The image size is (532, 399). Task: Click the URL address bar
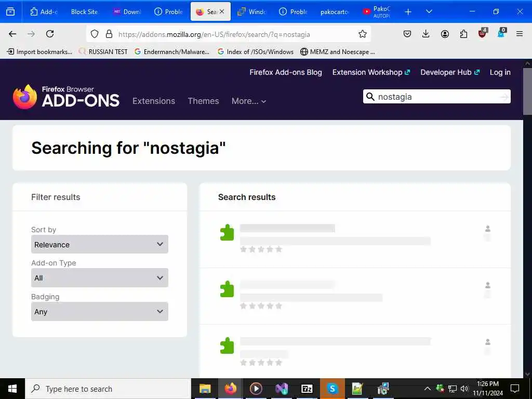229,34
